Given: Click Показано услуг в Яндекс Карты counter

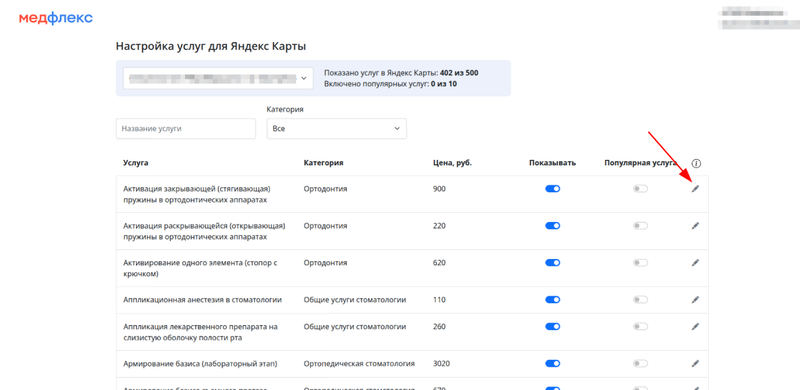Looking at the screenshot, I should (401, 73).
